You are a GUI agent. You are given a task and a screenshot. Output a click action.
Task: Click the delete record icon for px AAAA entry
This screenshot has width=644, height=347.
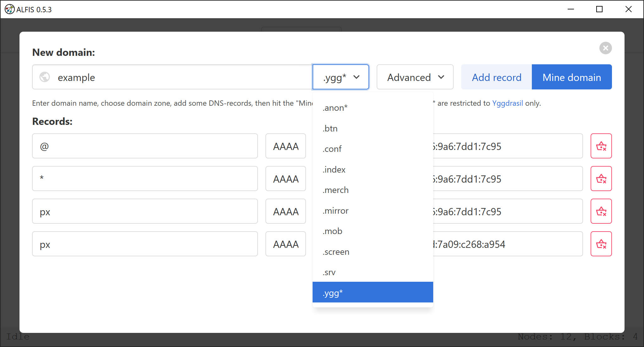pos(602,211)
